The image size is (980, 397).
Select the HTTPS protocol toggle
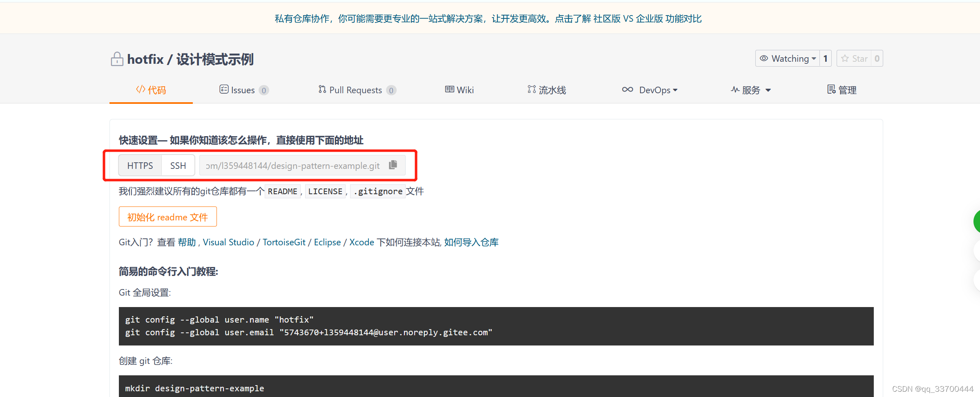pyautogui.click(x=140, y=165)
